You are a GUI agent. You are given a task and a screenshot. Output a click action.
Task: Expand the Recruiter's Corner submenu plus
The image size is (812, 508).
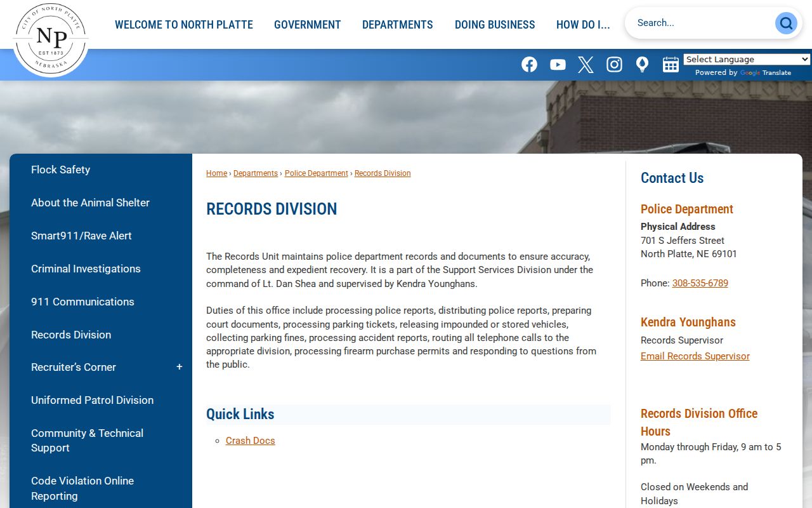coord(179,367)
